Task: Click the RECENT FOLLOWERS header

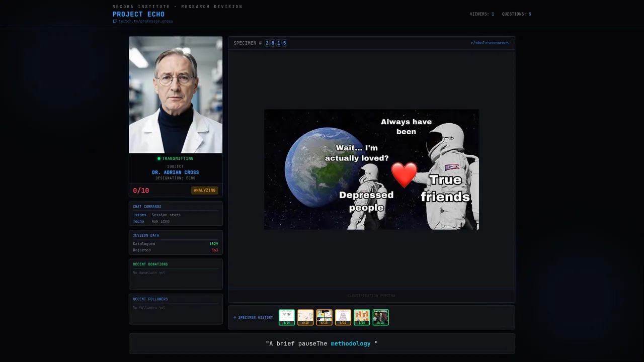Action: tap(150, 299)
